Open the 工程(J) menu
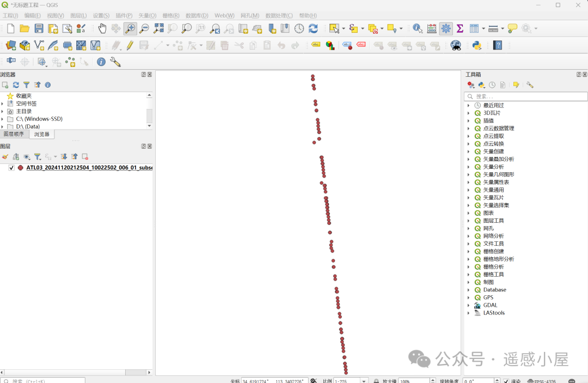This screenshot has width=588, height=383. (10, 15)
